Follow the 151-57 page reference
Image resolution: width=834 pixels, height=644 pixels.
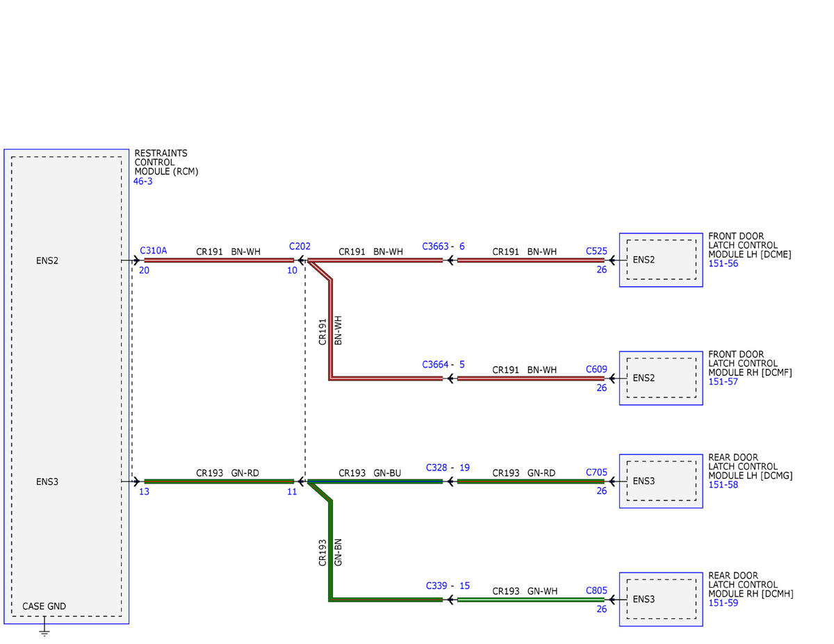coord(723,381)
